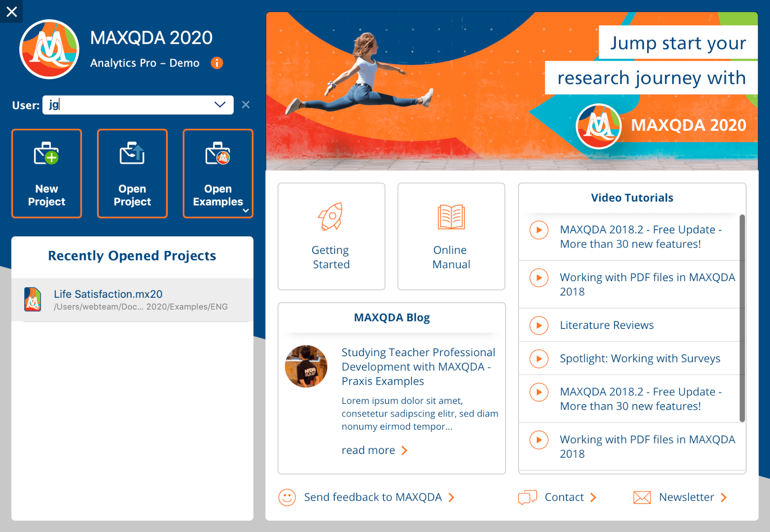The height and width of the screenshot is (532, 770).
Task: Play the Literature Reviews video
Action: pyautogui.click(x=539, y=325)
